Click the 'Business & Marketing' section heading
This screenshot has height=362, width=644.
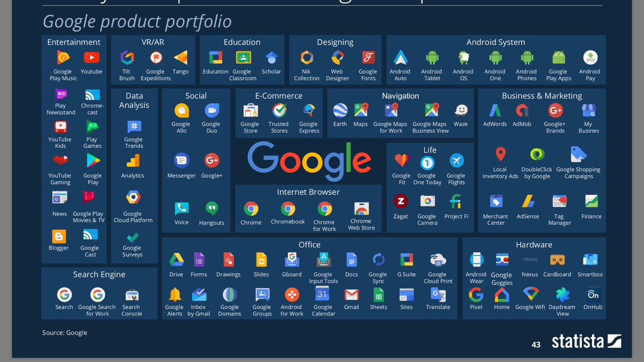click(x=542, y=96)
